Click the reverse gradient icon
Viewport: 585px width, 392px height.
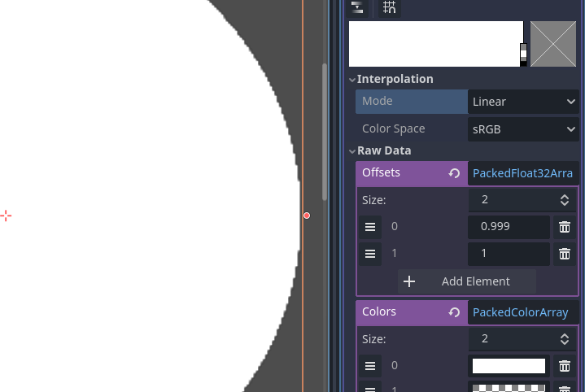point(357,7)
